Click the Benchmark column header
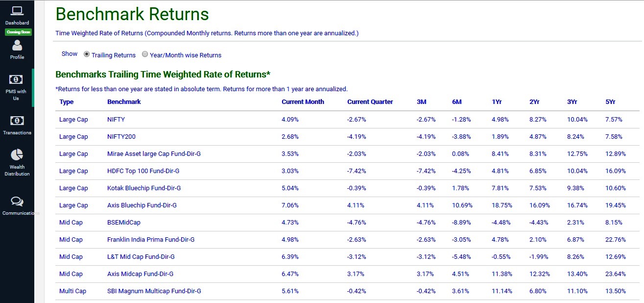The width and height of the screenshot is (644, 303). [x=124, y=102]
